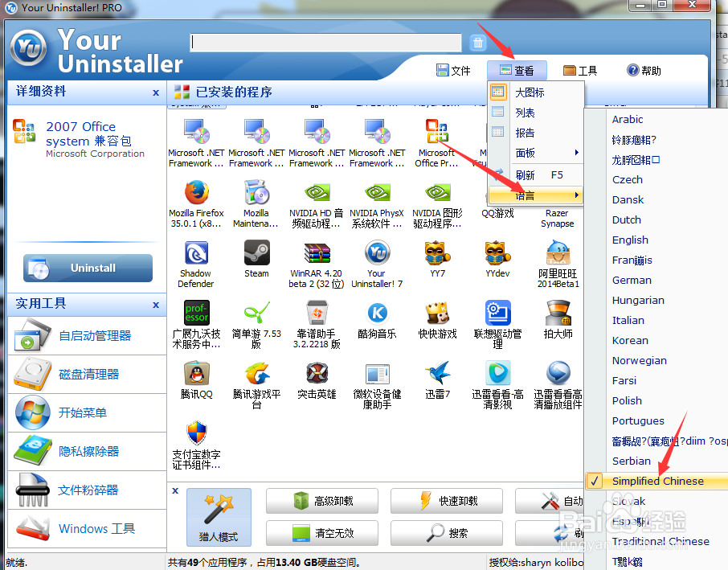Select the 靠谱助手 3.2.2218 icon

point(317,313)
